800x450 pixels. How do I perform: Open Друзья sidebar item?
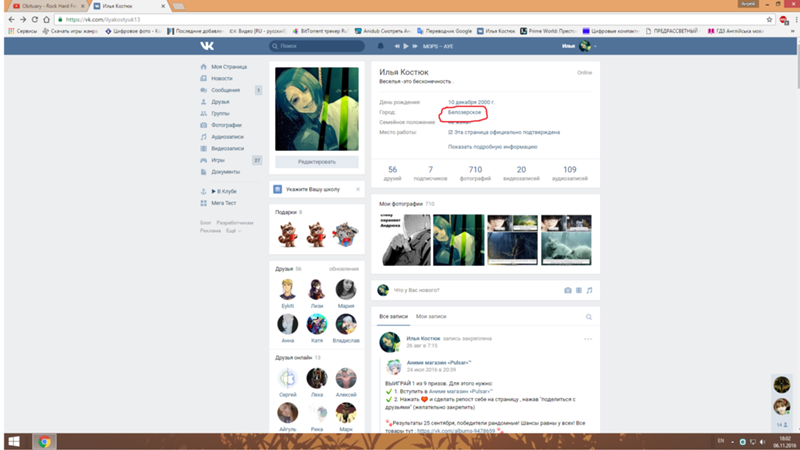coord(220,102)
